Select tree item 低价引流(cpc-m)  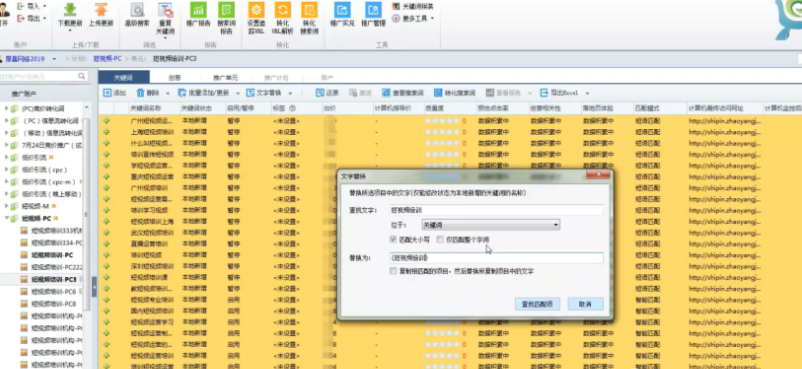(49, 182)
